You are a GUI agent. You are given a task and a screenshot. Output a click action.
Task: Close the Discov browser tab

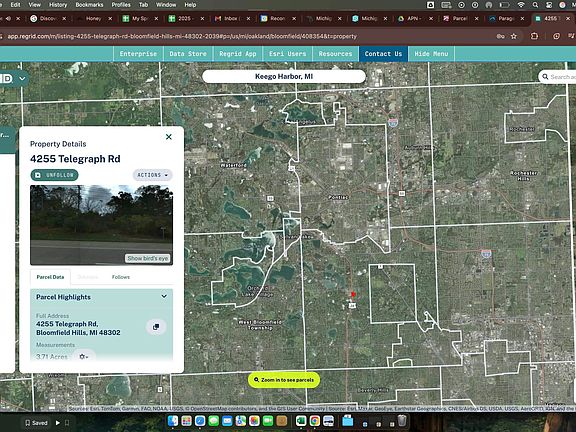point(64,18)
